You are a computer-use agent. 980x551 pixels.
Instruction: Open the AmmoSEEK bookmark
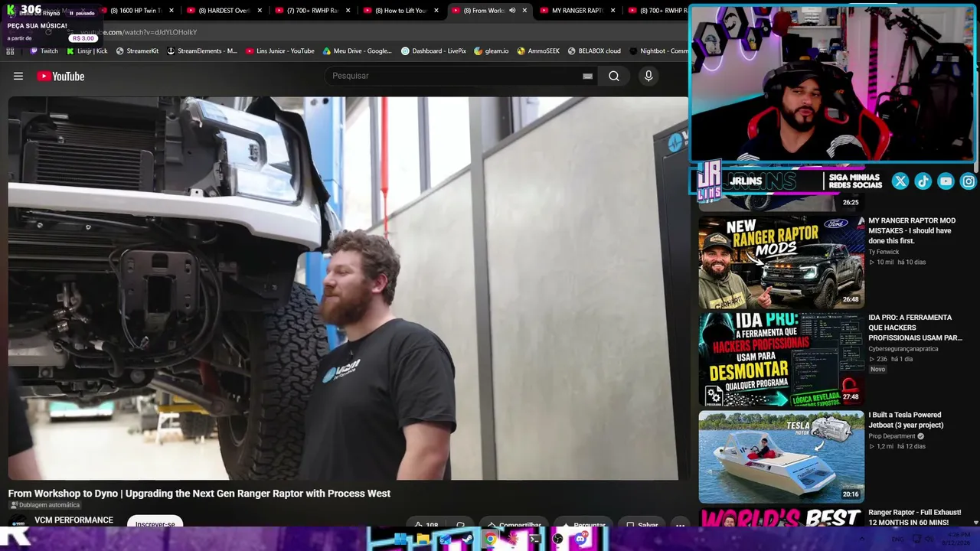point(538,51)
